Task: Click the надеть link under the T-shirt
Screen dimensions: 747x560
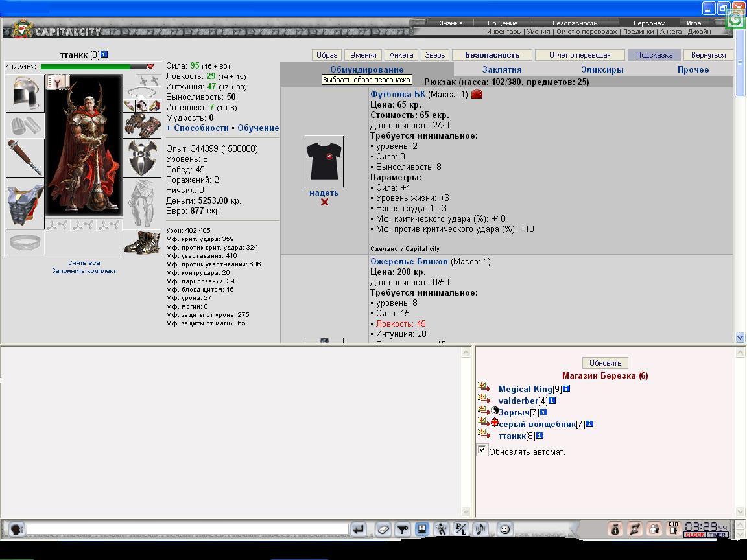Action: click(324, 193)
